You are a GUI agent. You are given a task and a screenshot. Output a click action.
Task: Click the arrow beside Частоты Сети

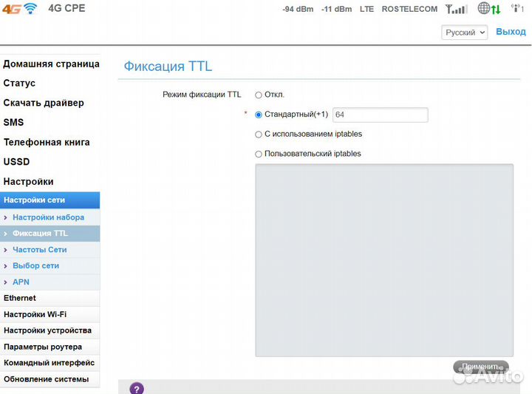click(5, 250)
